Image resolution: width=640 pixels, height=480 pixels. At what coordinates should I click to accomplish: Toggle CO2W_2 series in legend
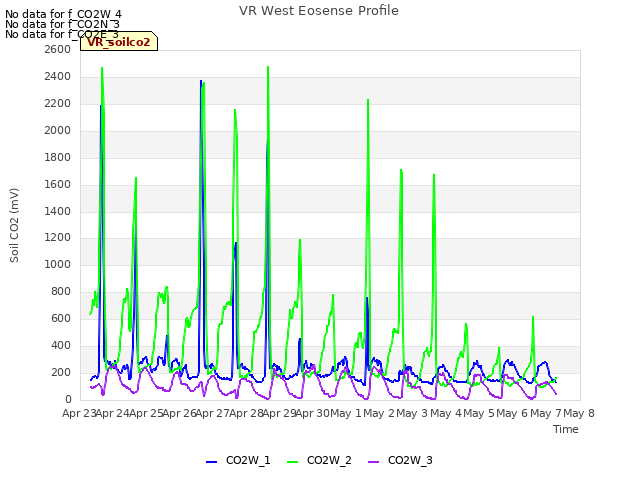319,460
